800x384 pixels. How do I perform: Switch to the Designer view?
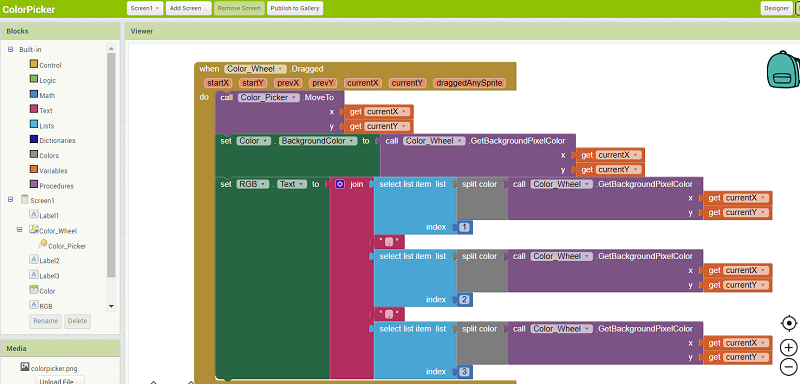[x=777, y=8]
